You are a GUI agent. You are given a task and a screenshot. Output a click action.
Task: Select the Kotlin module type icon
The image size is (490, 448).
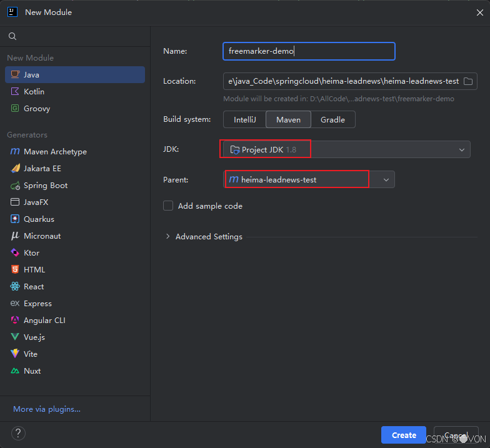click(15, 91)
